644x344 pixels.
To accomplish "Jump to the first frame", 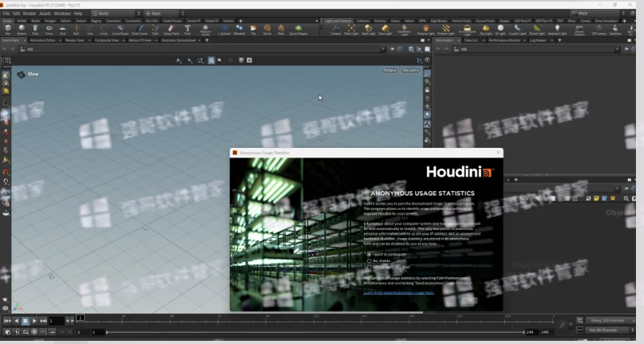I will click(x=7, y=321).
